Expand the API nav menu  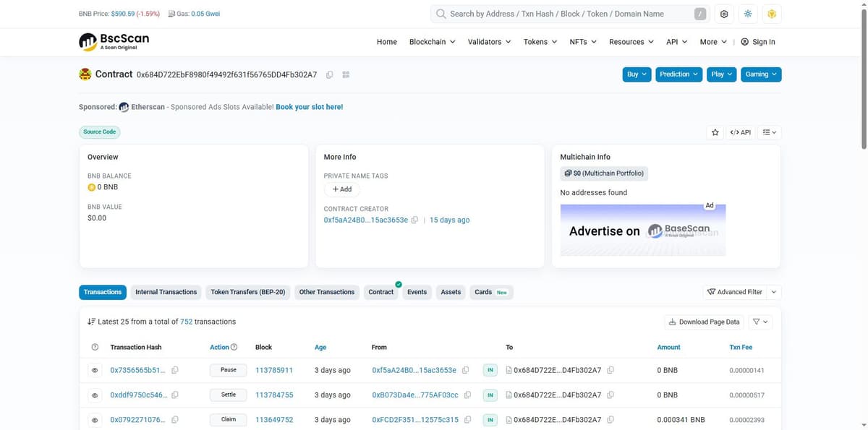[x=676, y=42]
